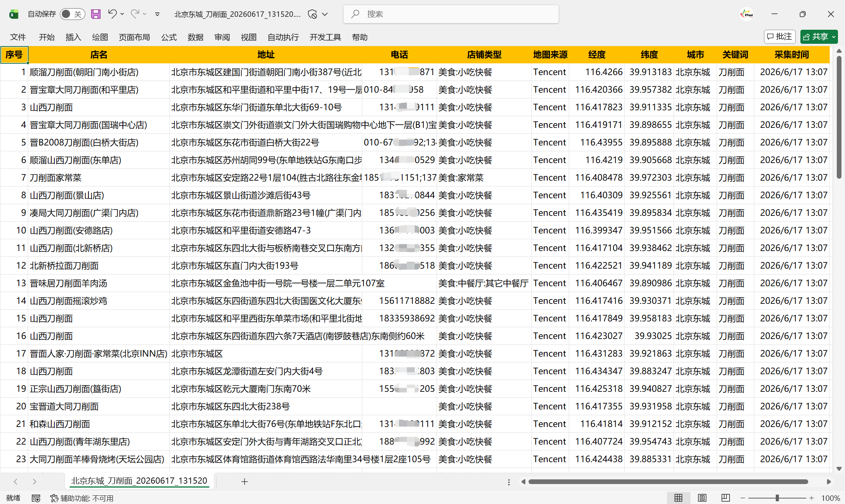Select the 经度 header cell

click(x=597, y=55)
